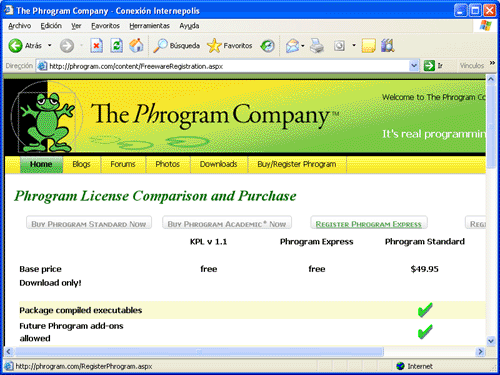
Task: Open the Archivo menu
Action: [x=19, y=26]
